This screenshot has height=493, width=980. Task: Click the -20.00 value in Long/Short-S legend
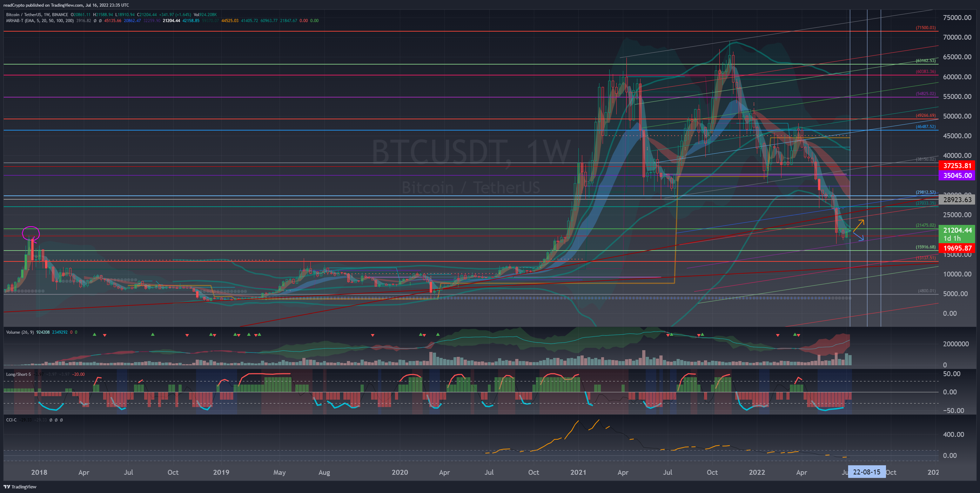click(x=79, y=374)
